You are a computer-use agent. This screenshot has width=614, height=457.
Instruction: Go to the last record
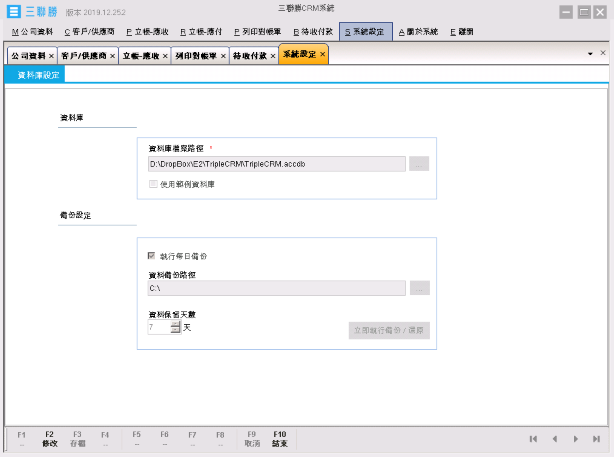pyautogui.click(x=596, y=439)
